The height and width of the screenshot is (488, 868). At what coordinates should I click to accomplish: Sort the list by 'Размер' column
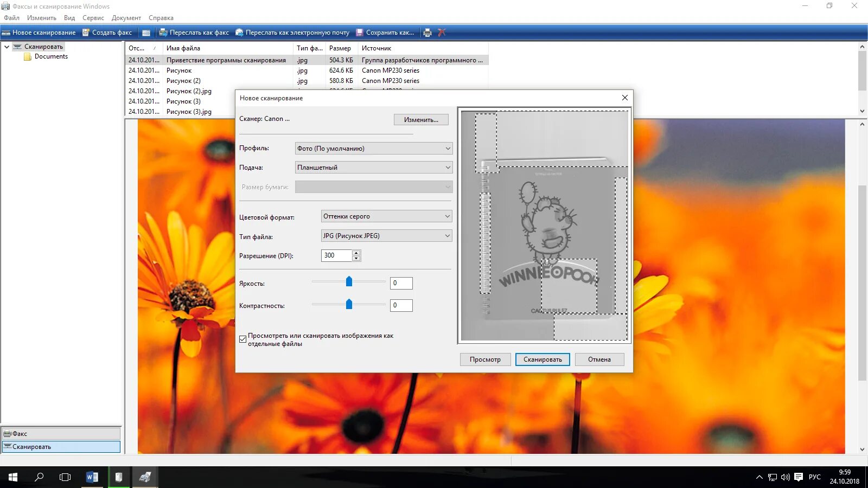(x=342, y=48)
